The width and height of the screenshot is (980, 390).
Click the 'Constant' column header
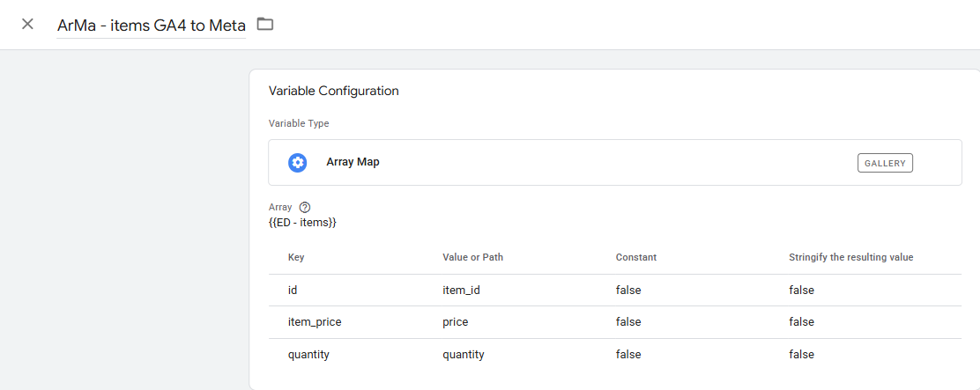[636, 257]
